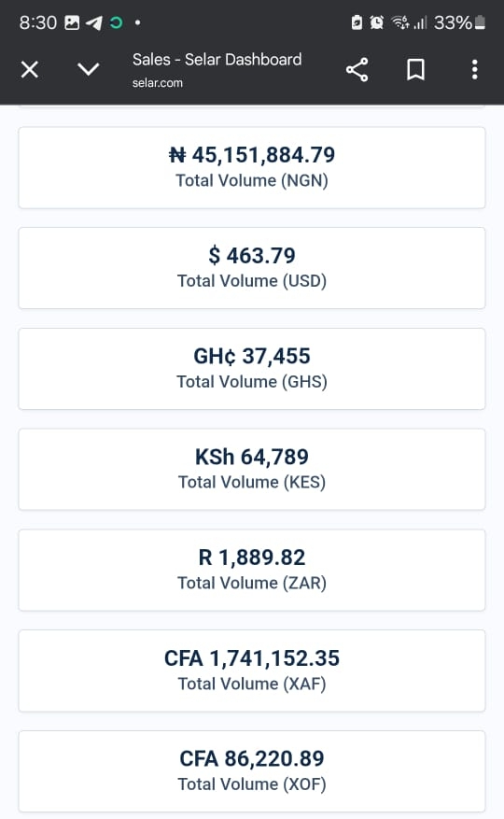Select the $ 463.79 USD volume card
The height and width of the screenshot is (819, 504).
point(252,268)
